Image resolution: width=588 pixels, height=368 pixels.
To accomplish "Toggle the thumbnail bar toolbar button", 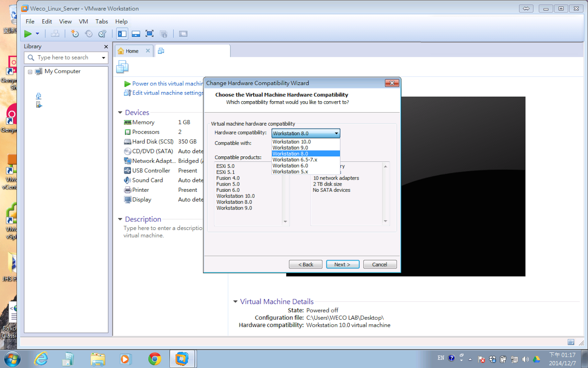I will tap(136, 34).
